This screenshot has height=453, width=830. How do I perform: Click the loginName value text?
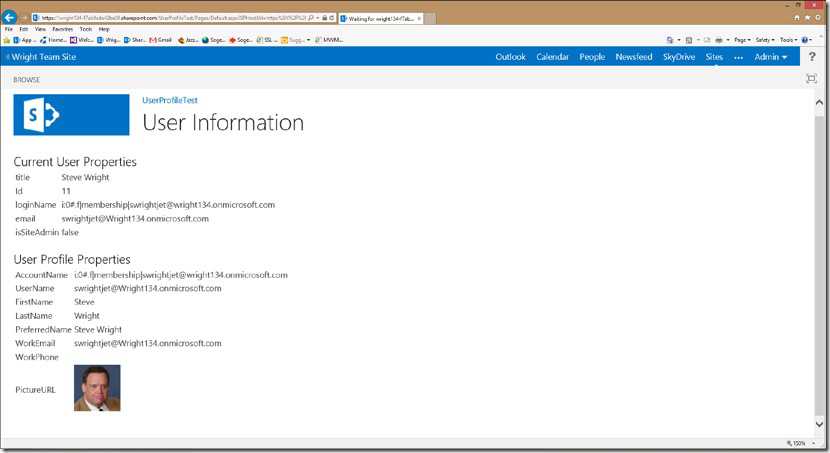168,205
